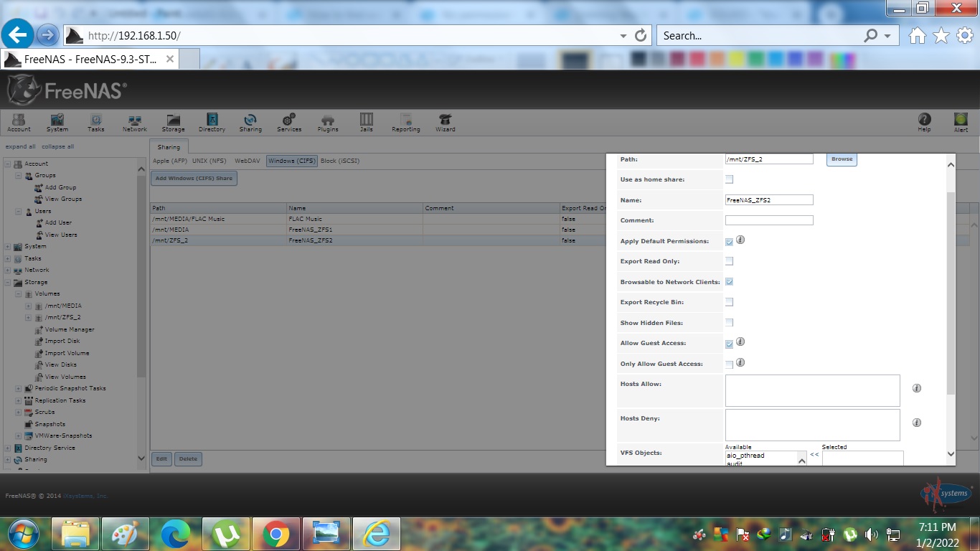Switch to UNIX (NFS) shares tab

[x=209, y=161]
